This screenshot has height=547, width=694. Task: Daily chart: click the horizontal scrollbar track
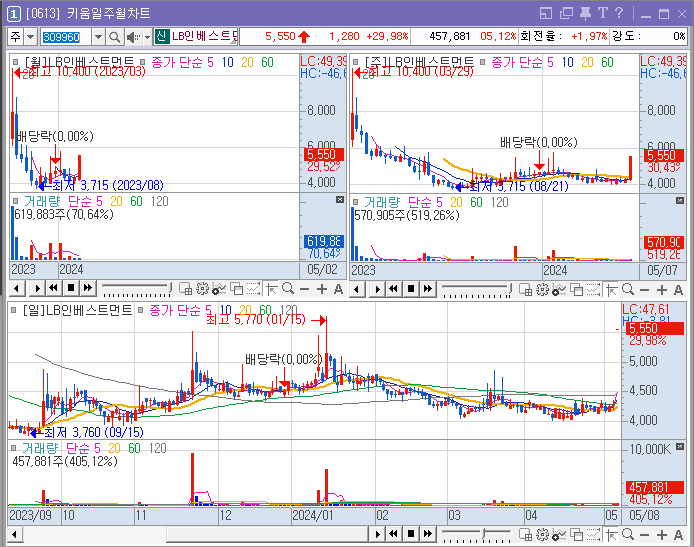point(196,534)
